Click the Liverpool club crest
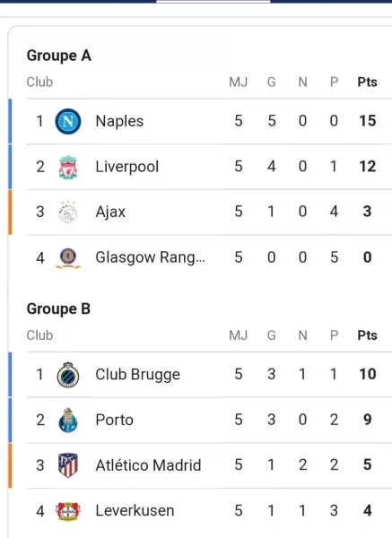This screenshot has height=538, width=392. (x=68, y=167)
